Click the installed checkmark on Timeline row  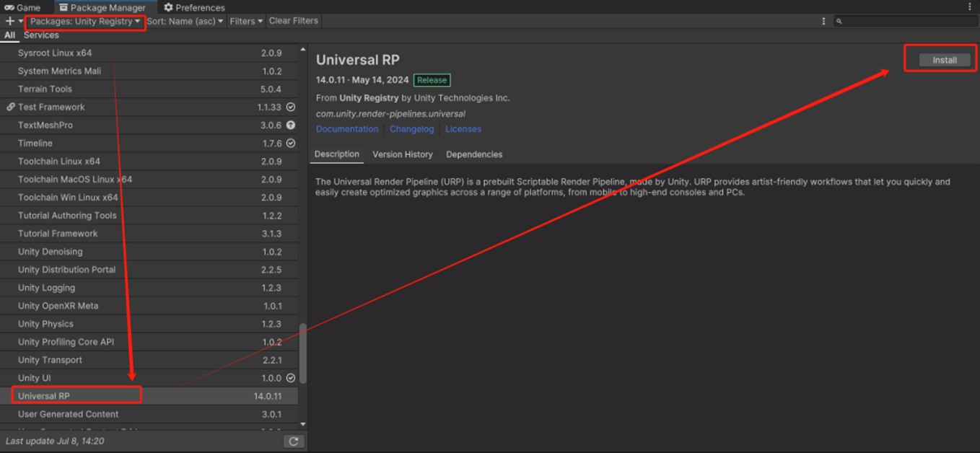tap(291, 143)
